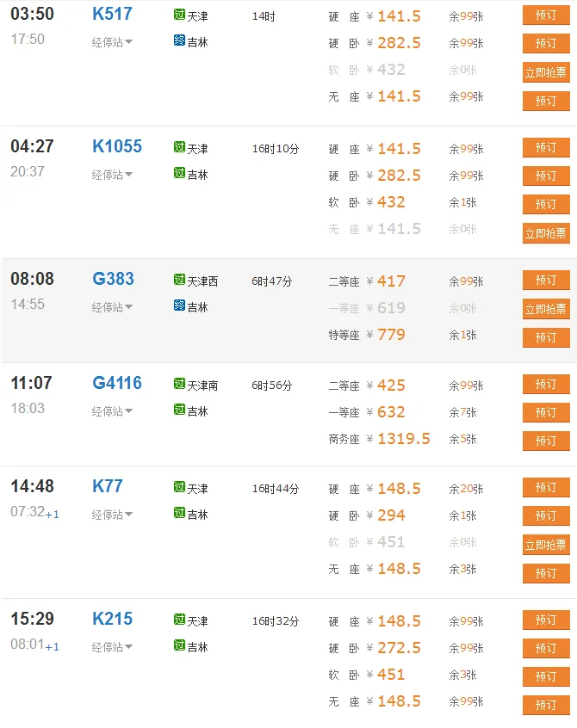The height and width of the screenshot is (728, 577).
Task: Open train G4116 details link
Action: (117, 383)
